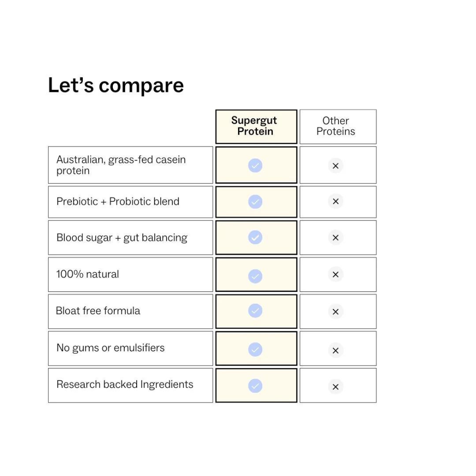Click the checkmark in the 100% natural row
This screenshot has height=476, width=476.
[255, 276]
